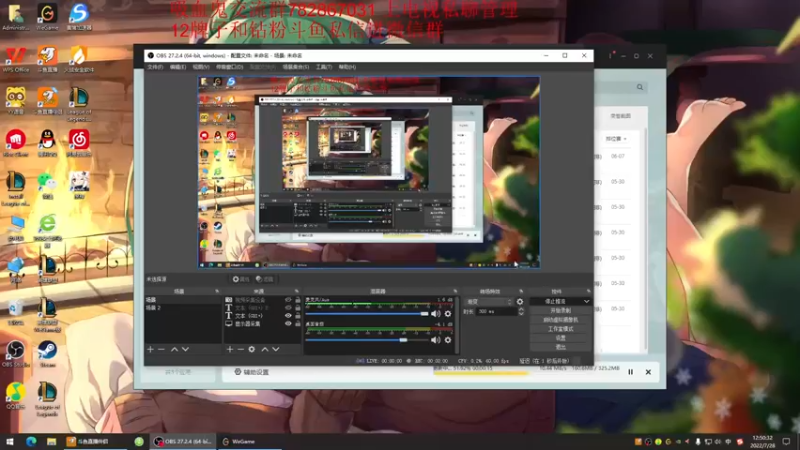Move scene up in Scenes list
Viewport: 800px width, 450px height.
(174, 349)
